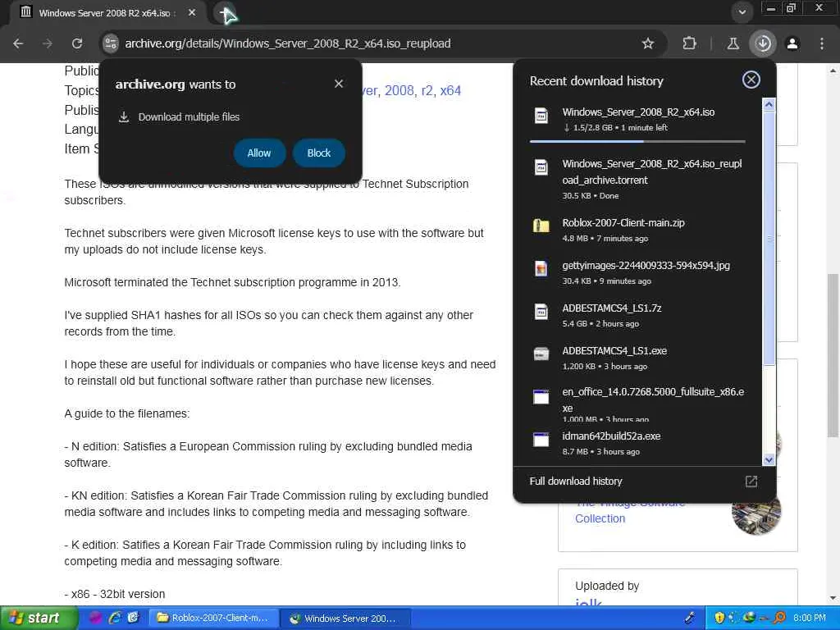Image resolution: width=840 pixels, height=630 pixels.
Task: Close the Recent download history panel
Action: [x=751, y=80]
